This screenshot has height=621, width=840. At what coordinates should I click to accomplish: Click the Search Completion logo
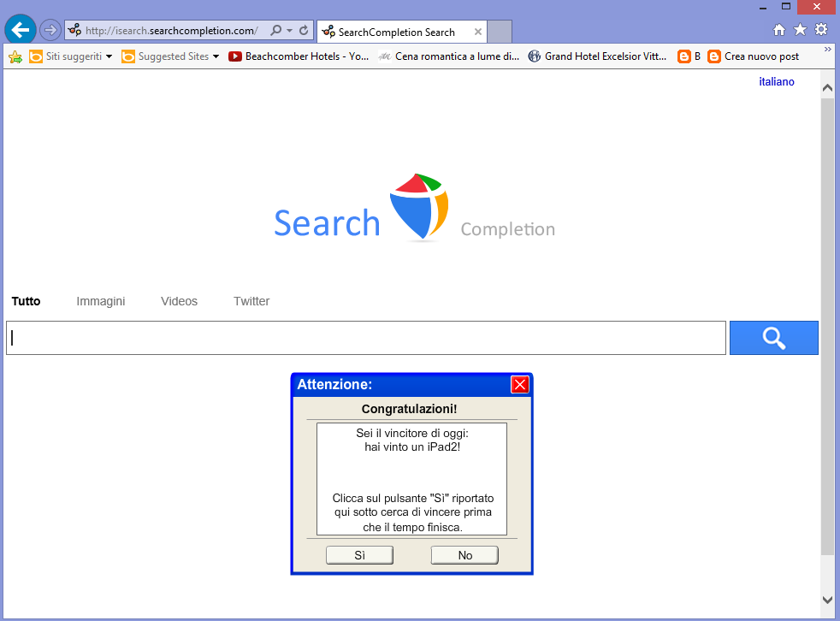coord(414,209)
